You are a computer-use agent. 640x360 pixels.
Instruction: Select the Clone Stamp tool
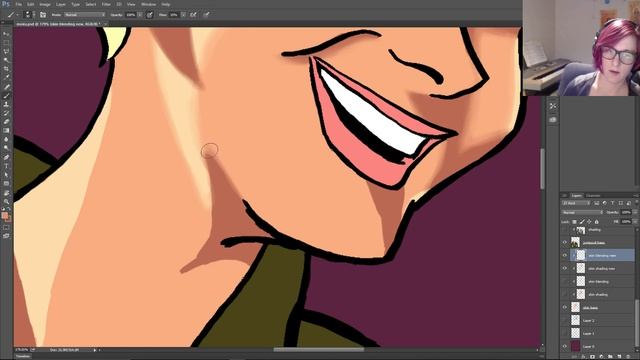point(6,104)
